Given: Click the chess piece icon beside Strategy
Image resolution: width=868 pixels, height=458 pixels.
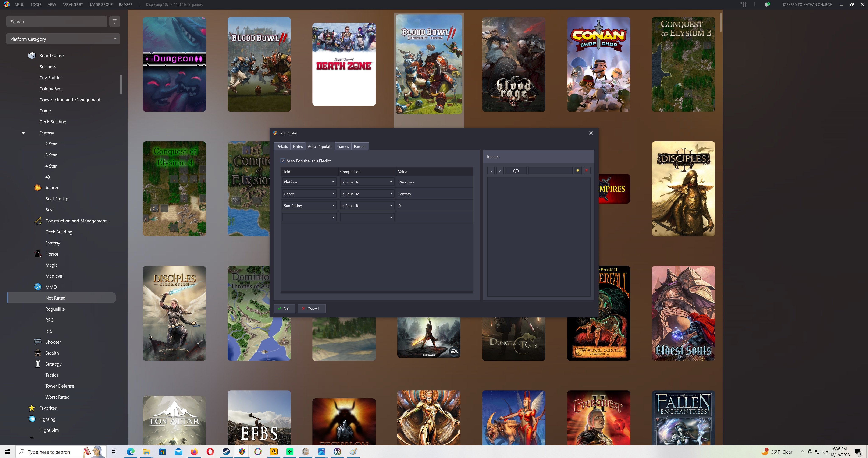Looking at the screenshot, I should click(38, 364).
